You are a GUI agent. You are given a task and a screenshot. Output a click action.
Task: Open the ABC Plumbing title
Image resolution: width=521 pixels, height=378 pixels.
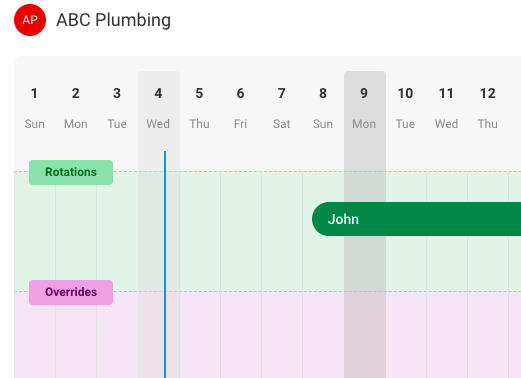(x=113, y=20)
